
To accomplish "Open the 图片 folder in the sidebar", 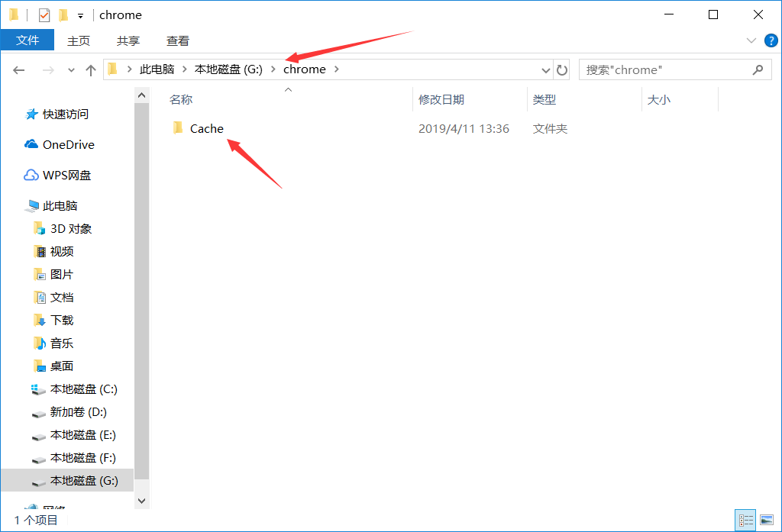I will (62, 275).
